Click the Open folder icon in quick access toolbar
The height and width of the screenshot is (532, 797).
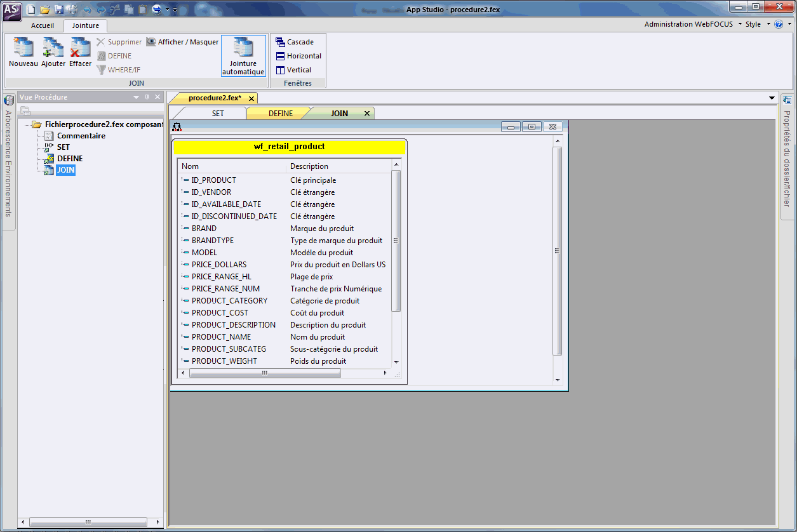[44, 10]
